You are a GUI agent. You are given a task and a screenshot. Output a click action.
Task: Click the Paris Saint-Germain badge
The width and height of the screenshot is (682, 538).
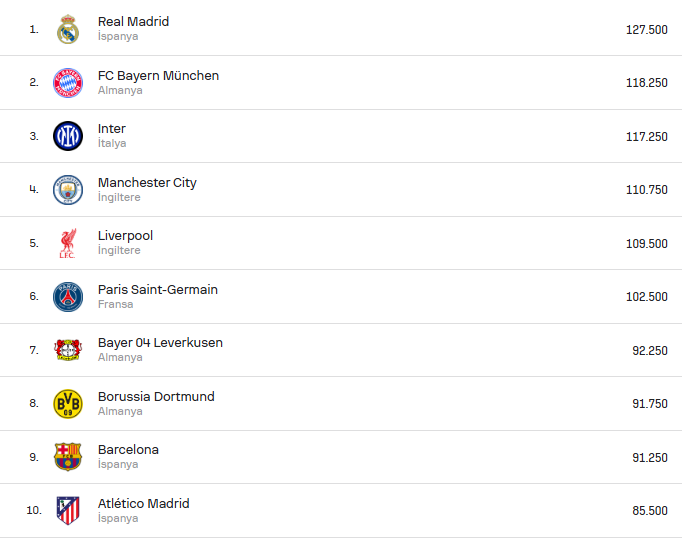point(68,297)
